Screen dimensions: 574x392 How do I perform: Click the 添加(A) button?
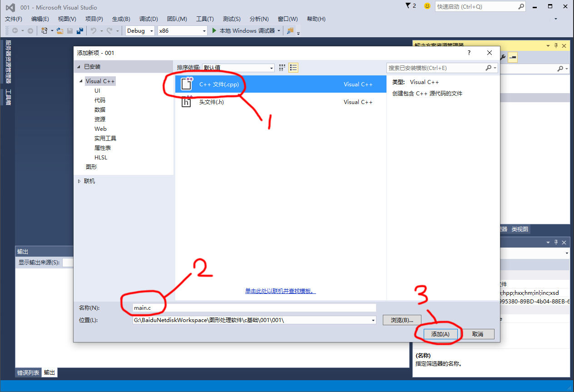click(440, 334)
